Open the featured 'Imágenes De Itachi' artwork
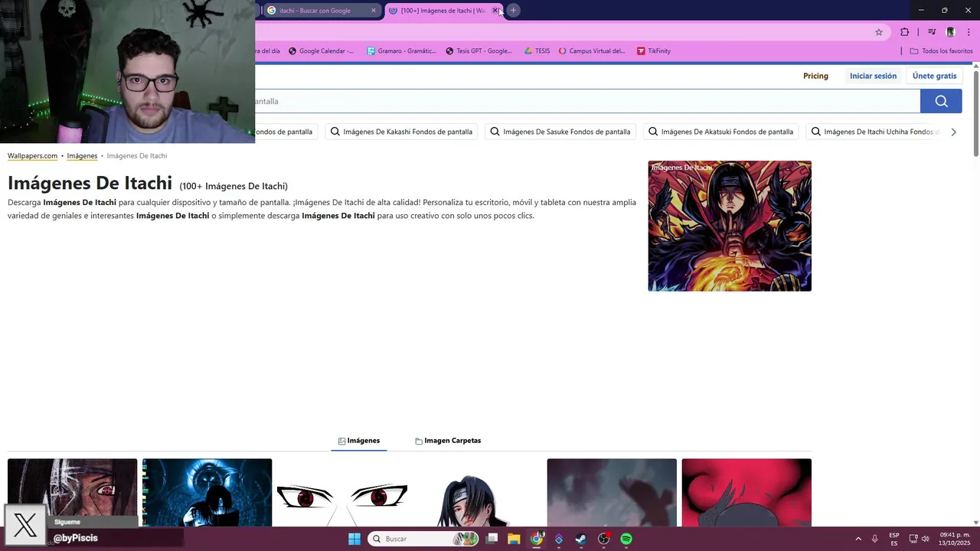The height and width of the screenshot is (551, 980). click(x=730, y=226)
